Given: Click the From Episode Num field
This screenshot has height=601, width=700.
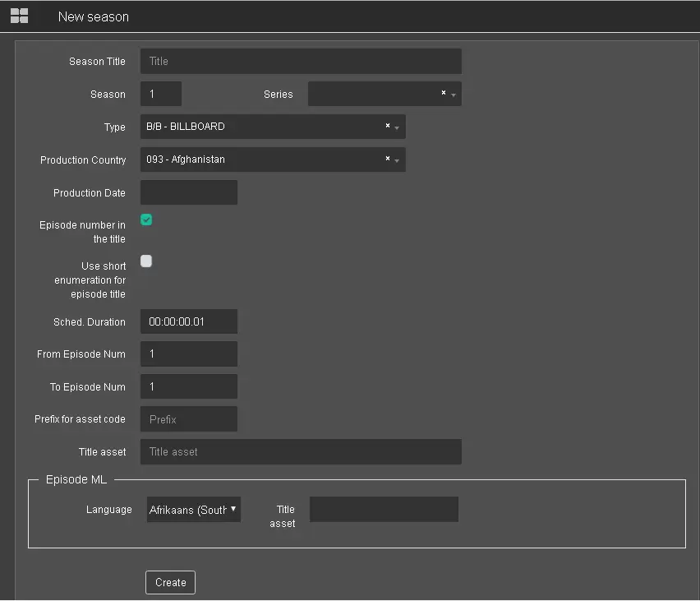Looking at the screenshot, I should (x=189, y=354).
